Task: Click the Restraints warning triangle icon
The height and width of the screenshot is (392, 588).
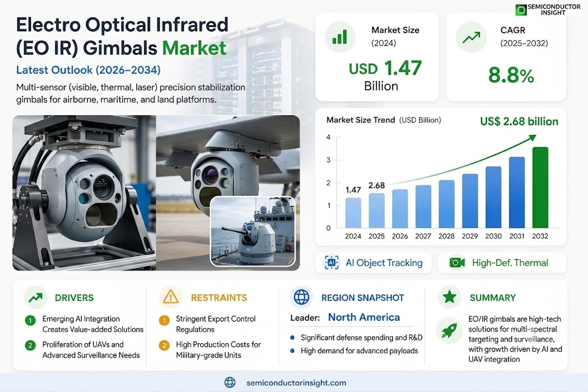Action: click(x=171, y=297)
